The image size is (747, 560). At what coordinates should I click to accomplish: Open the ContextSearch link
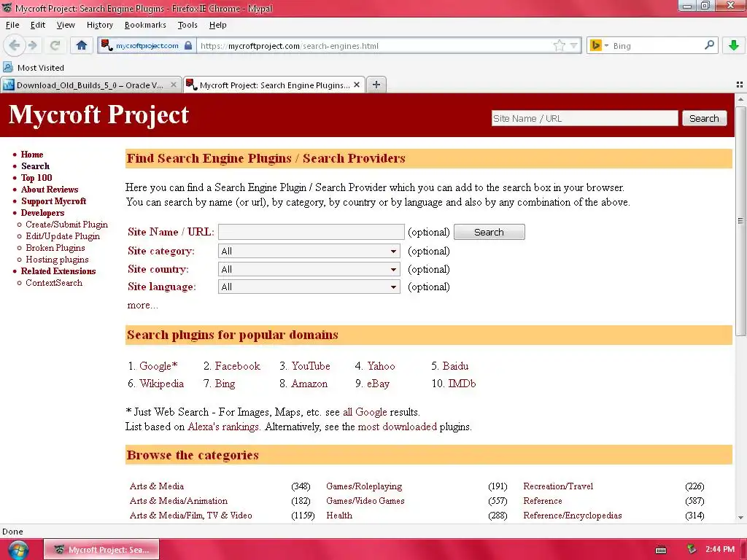coord(54,283)
